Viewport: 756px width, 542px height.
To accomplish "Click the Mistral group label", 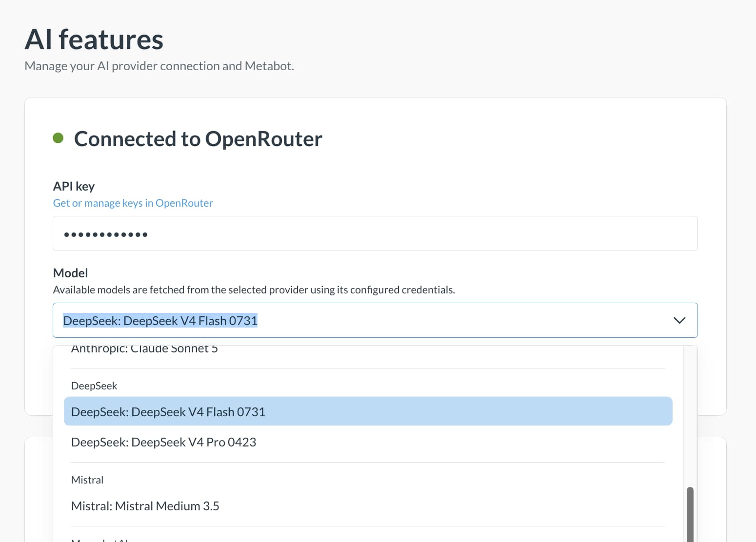I will [87, 480].
